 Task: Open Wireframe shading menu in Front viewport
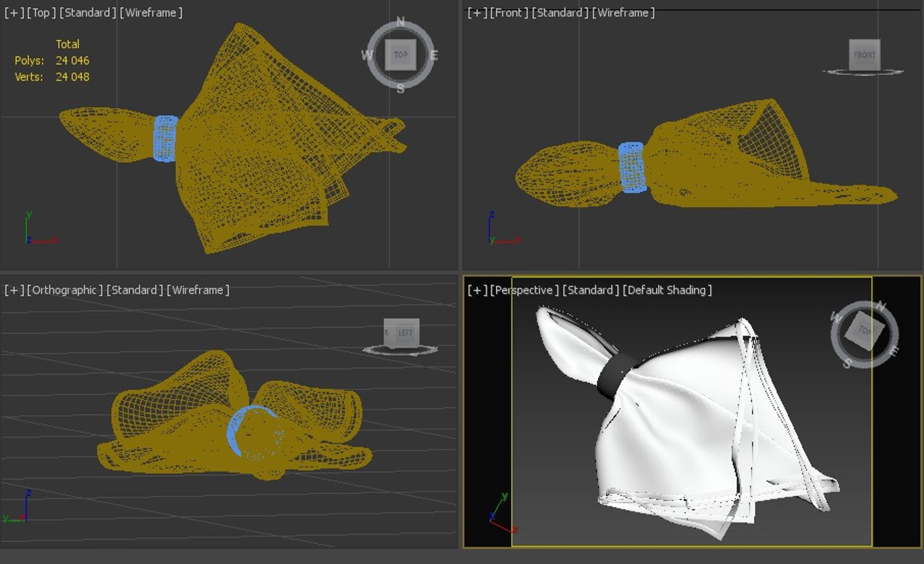point(623,13)
